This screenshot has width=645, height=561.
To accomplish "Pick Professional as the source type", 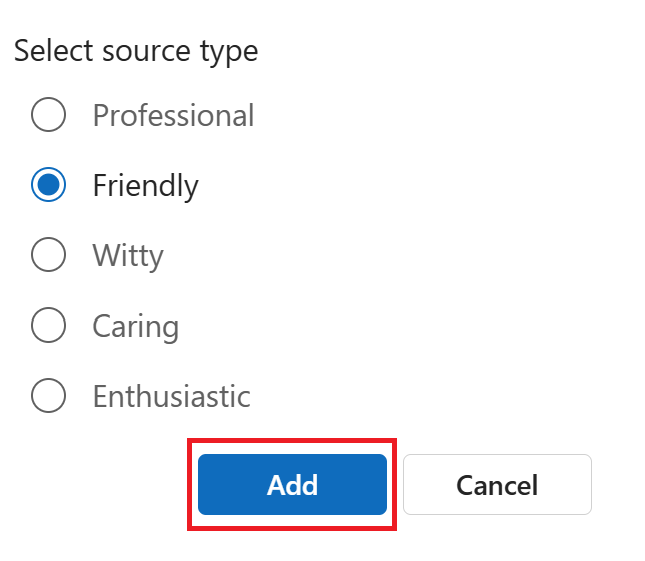I will 49,115.
